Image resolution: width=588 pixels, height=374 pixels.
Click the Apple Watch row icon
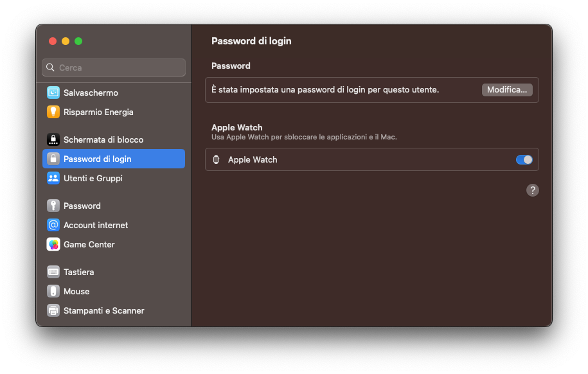(216, 159)
